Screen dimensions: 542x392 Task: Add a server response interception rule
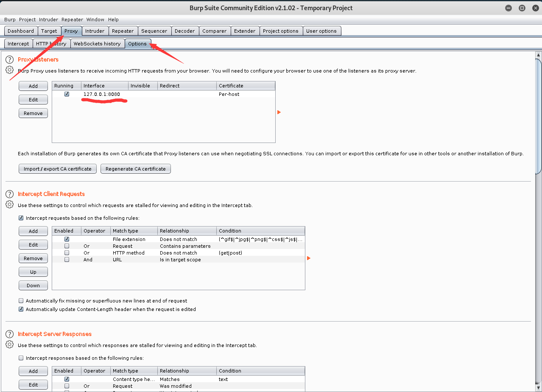coord(33,371)
